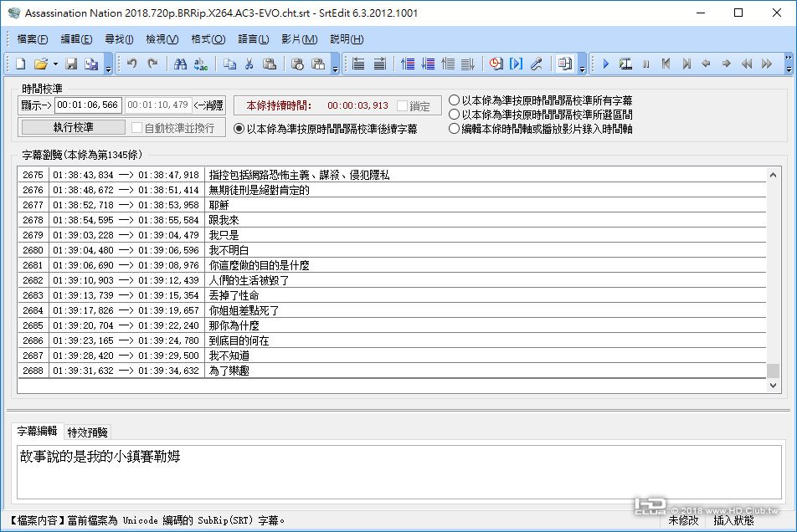Image resolution: width=797 pixels, height=532 pixels.
Task: Open the 說明(H) menu
Action: [347, 39]
